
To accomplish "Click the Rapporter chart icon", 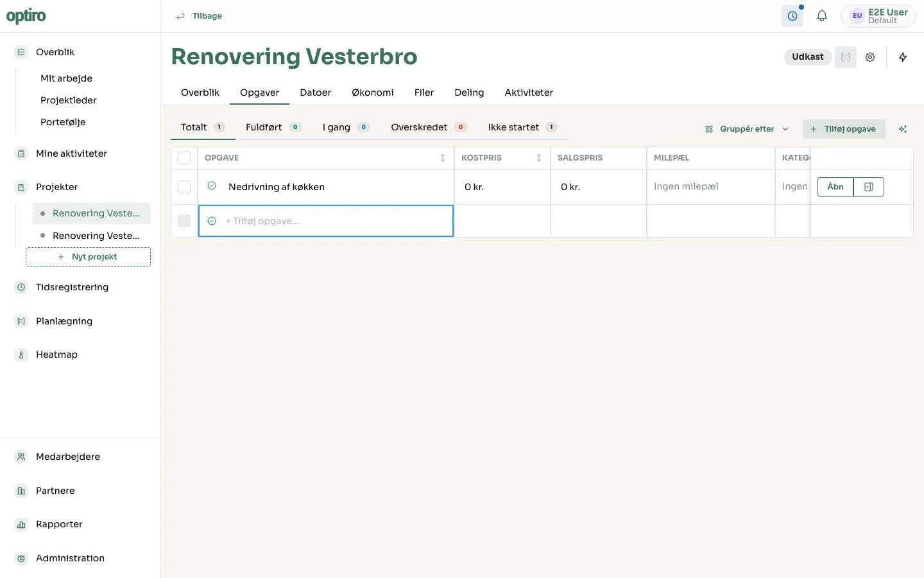I will coord(21,524).
